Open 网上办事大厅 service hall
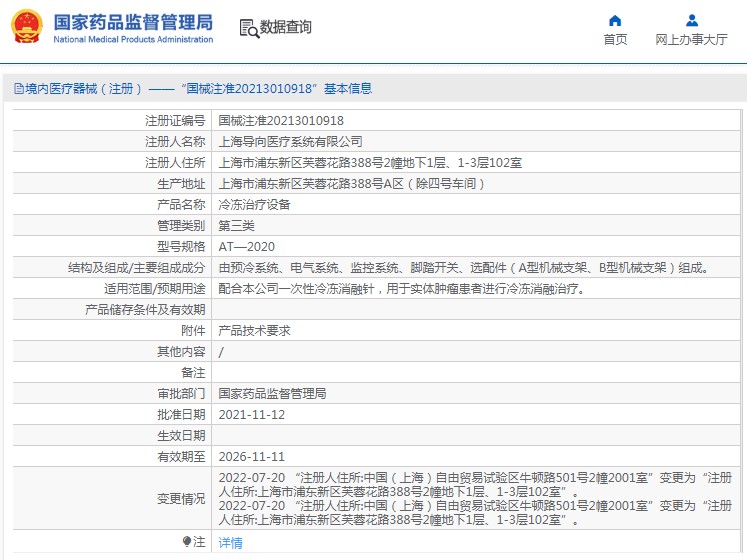 (691, 40)
